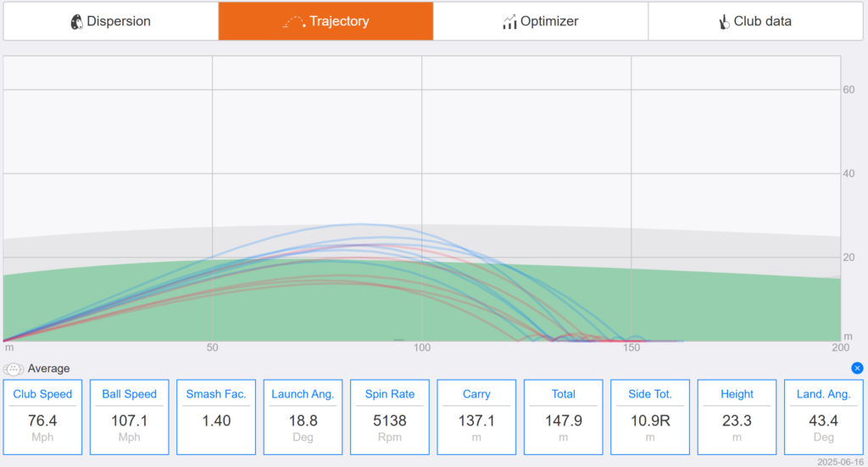Click the Carry distance tile
The image size is (868, 467).
point(476,417)
